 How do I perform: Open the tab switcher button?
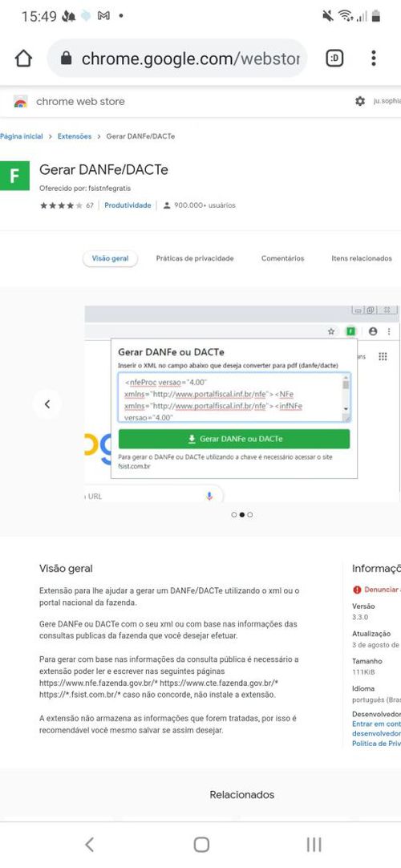click(x=334, y=58)
